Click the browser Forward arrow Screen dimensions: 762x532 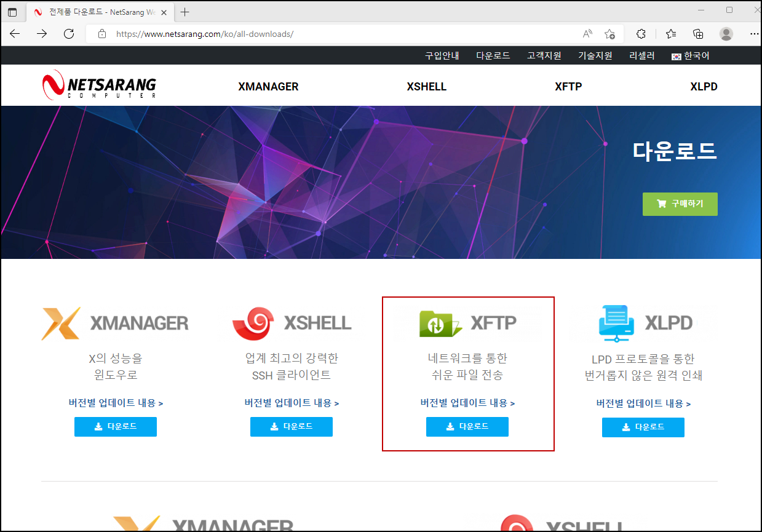pos(42,34)
